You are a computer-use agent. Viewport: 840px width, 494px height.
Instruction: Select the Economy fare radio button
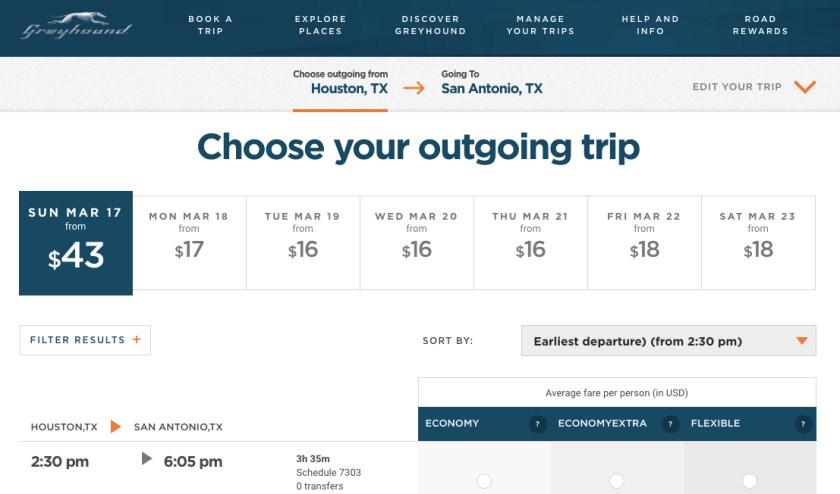pos(484,481)
